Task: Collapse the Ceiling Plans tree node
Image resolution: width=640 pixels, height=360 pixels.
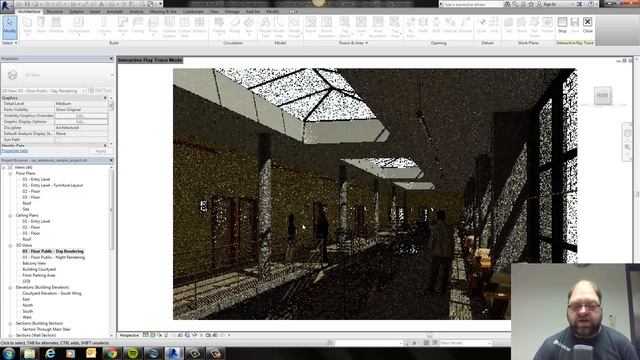Action: (10, 215)
